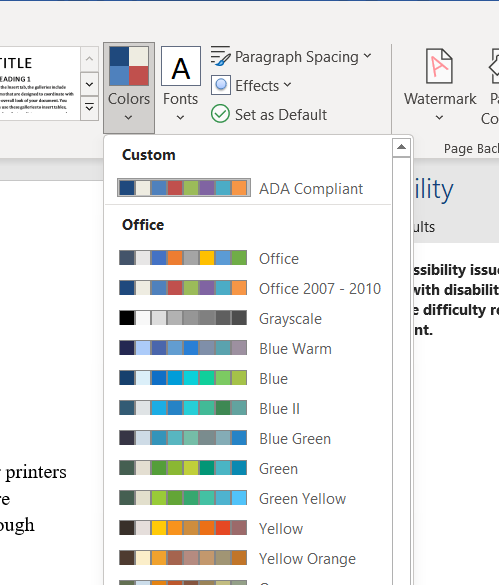The image size is (499, 585).
Task: Choose the Yellow Orange palette swatch
Action: click(183, 558)
